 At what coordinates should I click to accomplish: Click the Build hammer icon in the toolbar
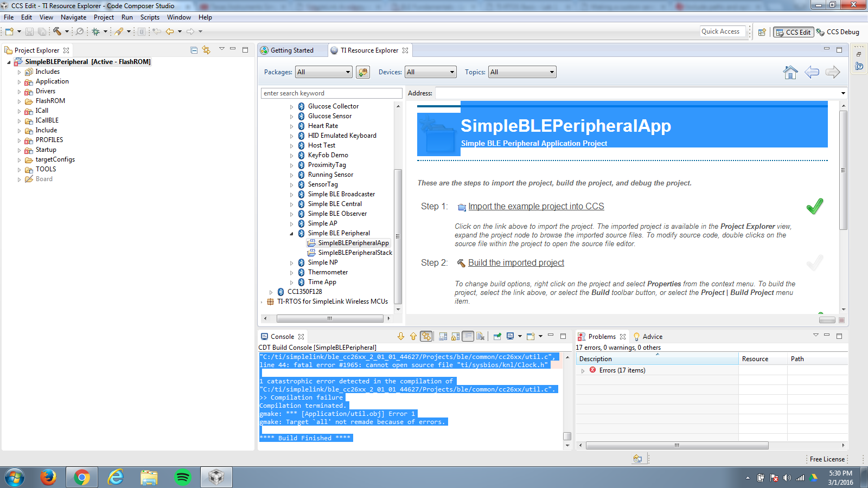57,31
